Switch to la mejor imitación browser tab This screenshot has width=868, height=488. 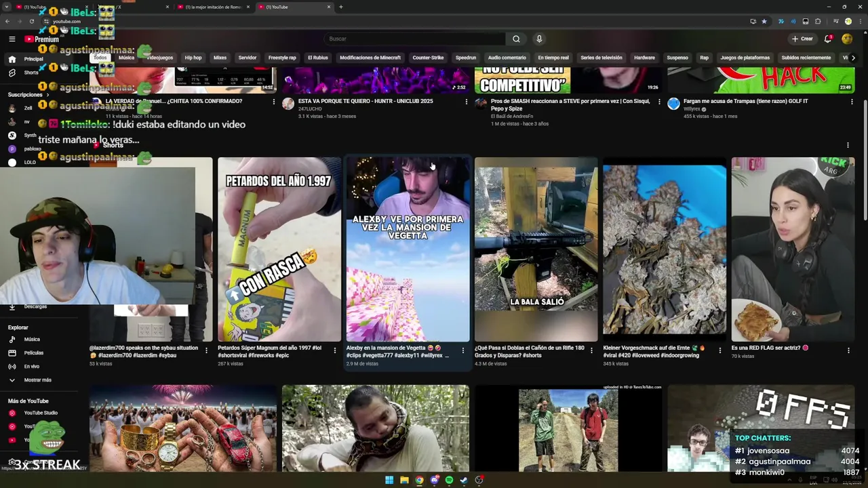pyautogui.click(x=213, y=7)
